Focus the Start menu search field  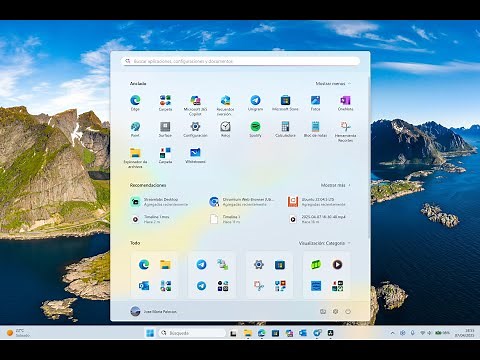point(240,61)
